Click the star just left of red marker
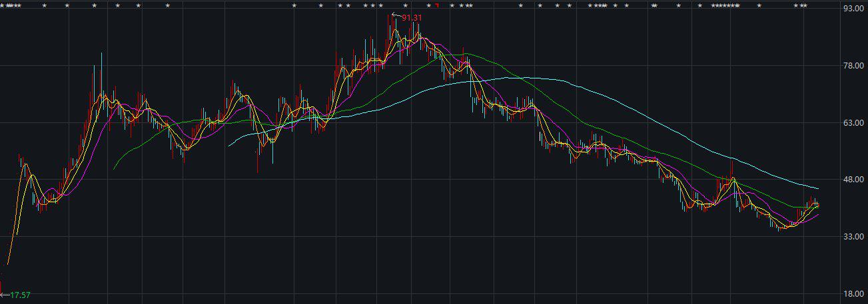868x304 pixels. click(x=428, y=6)
